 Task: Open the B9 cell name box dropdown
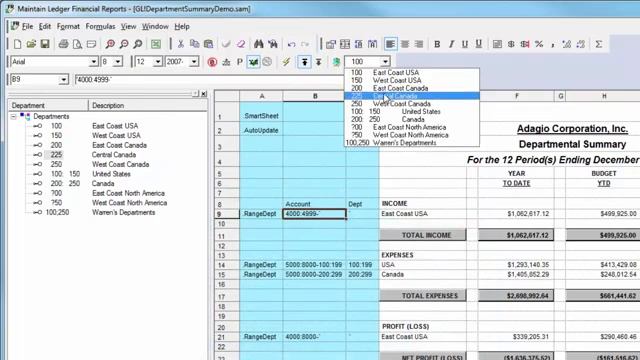pyautogui.click(x=63, y=80)
